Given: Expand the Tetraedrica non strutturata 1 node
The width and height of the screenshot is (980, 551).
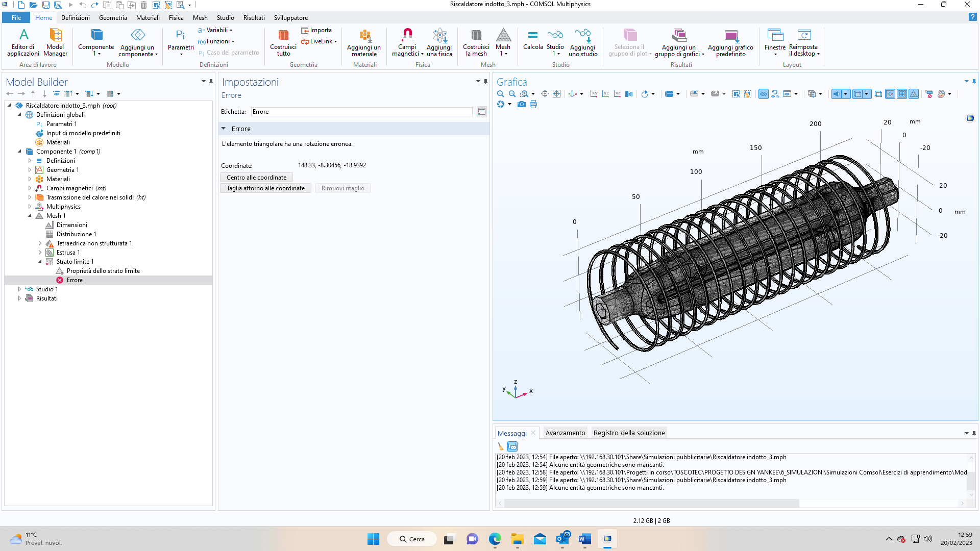Looking at the screenshot, I should [x=40, y=243].
